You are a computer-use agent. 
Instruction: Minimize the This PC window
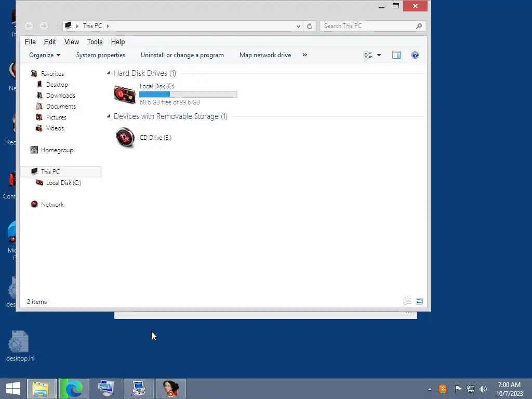[381, 6]
